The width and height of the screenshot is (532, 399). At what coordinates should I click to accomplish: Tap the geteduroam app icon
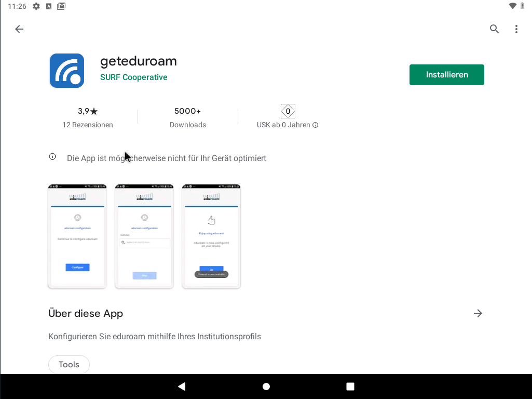(67, 71)
